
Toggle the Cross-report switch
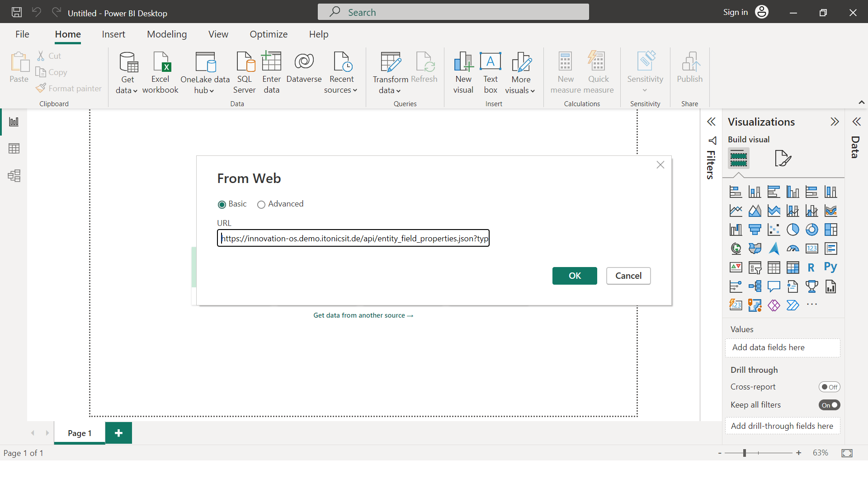[x=829, y=387]
